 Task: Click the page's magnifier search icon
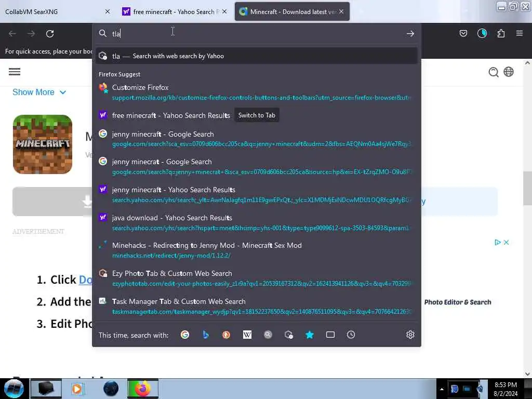pos(494,72)
